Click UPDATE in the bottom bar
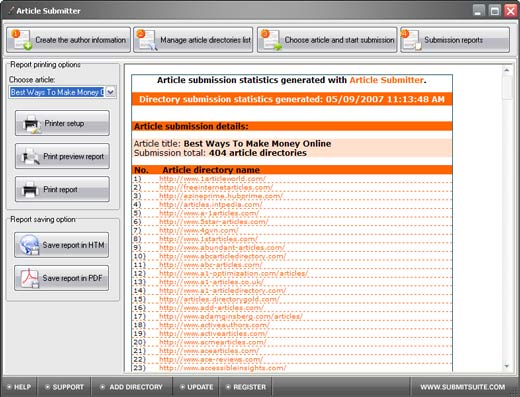This screenshot has width=520, height=397. (x=196, y=387)
